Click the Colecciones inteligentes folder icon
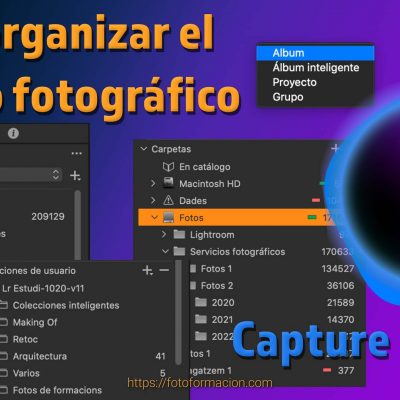The width and height of the screenshot is (400, 400). click(x=4, y=305)
